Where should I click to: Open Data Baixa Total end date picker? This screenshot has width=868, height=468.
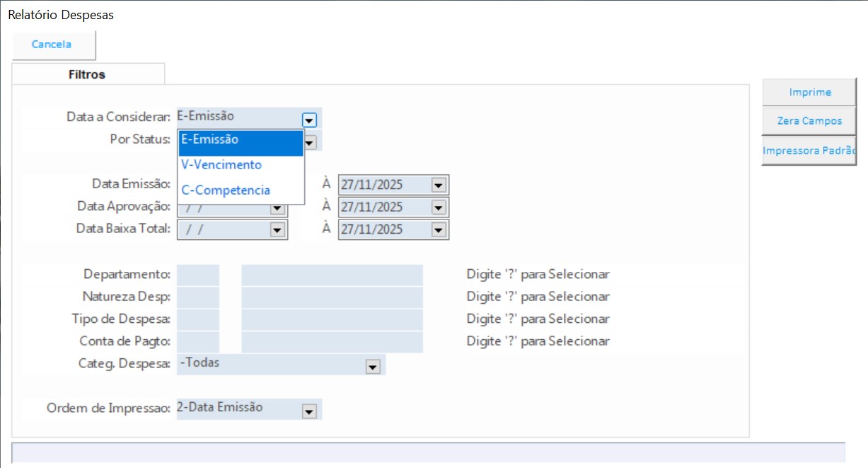439,230
